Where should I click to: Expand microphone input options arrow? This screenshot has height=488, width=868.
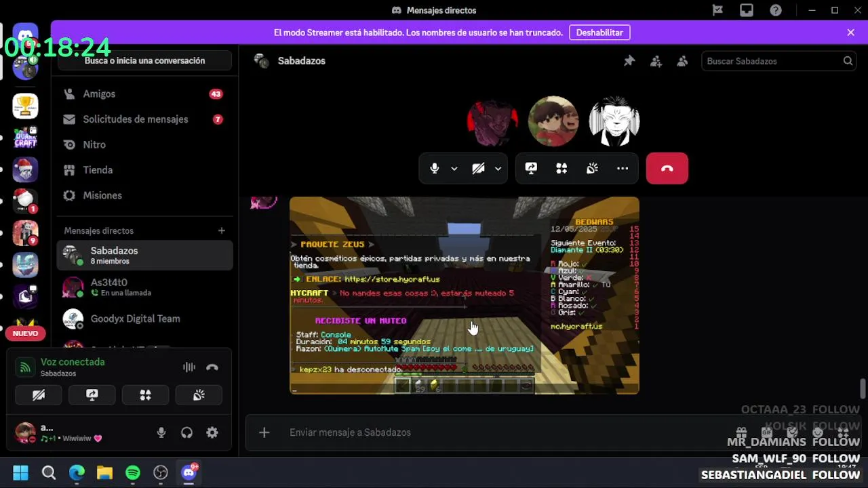[x=454, y=169]
